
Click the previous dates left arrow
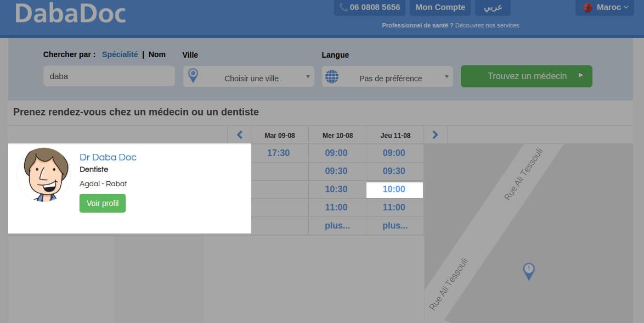pos(240,135)
